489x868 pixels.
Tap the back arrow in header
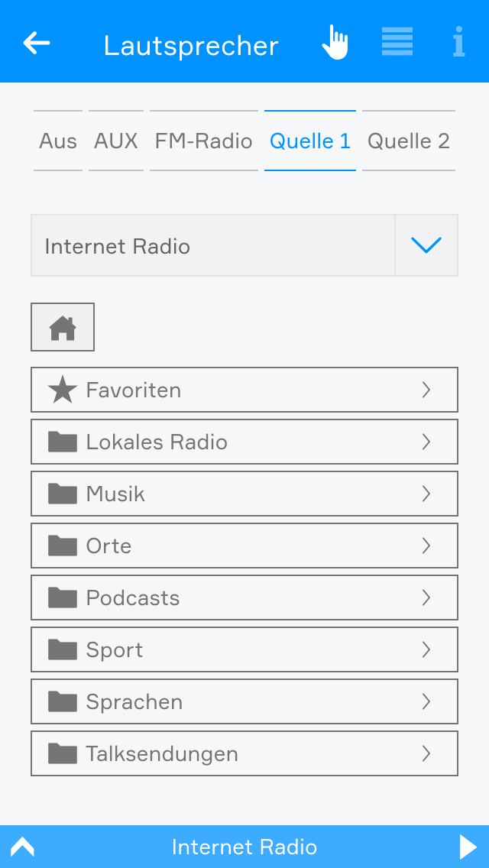[x=37, y=44]
